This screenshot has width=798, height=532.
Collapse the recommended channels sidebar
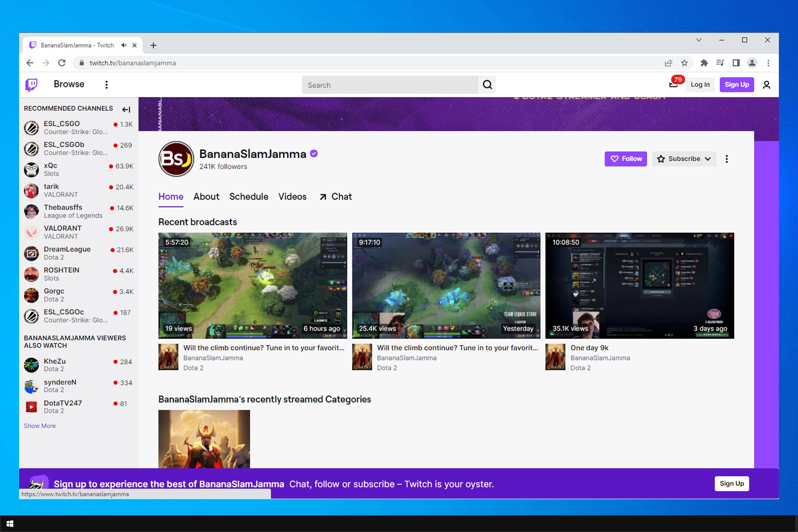tap(126, 109)
